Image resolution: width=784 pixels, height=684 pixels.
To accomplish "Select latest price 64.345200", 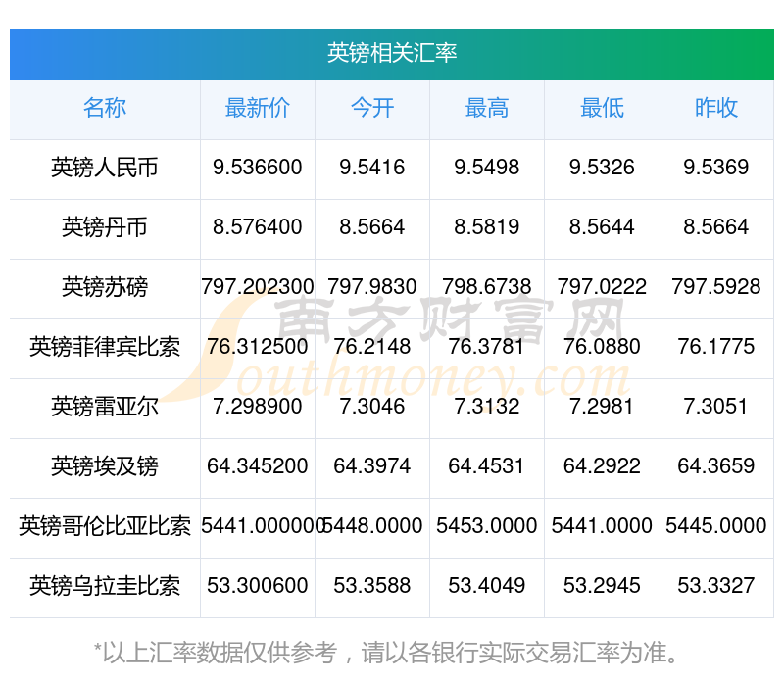I will pos(258,466).
